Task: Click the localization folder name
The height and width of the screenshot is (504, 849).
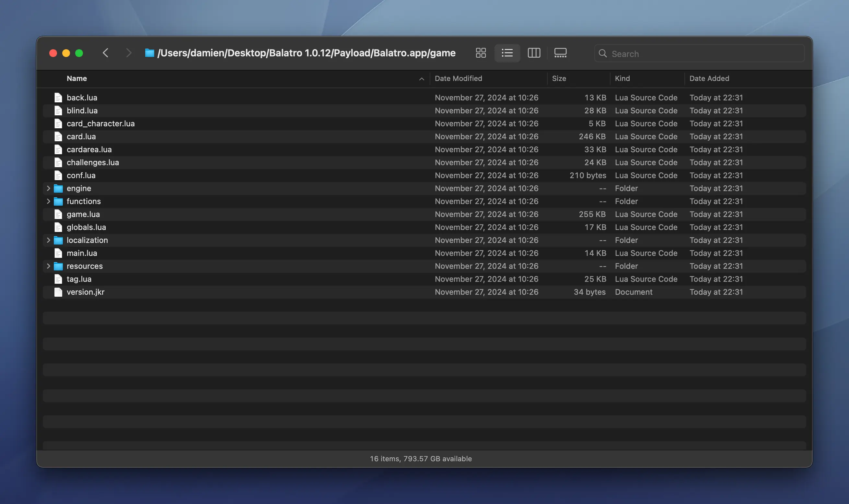Action: coord(87,240)
